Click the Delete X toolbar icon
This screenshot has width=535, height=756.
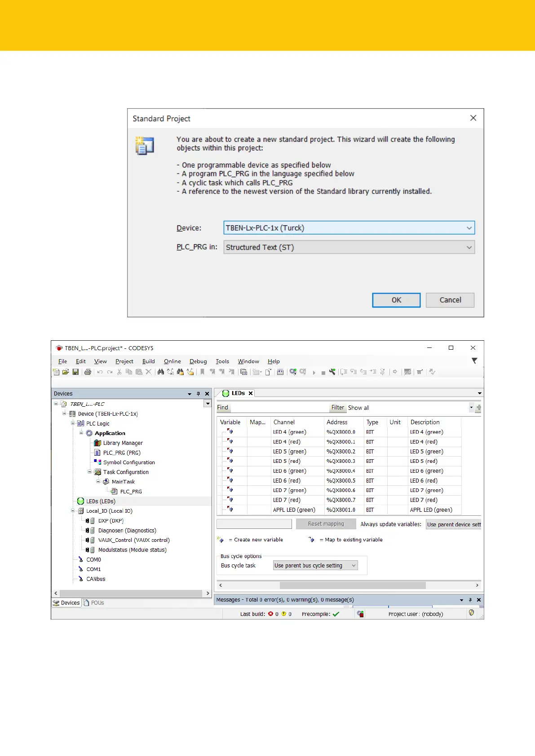(148, 372)
